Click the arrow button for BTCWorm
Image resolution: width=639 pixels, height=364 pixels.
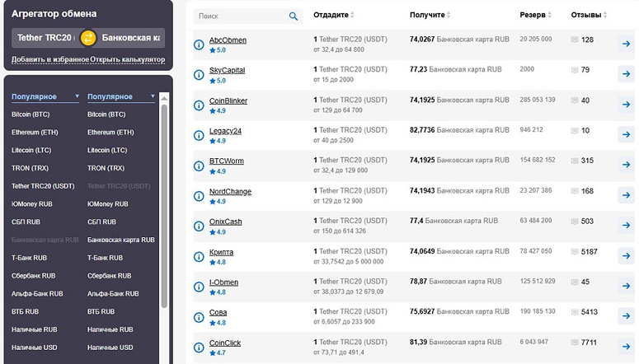(x=626, y=165)
